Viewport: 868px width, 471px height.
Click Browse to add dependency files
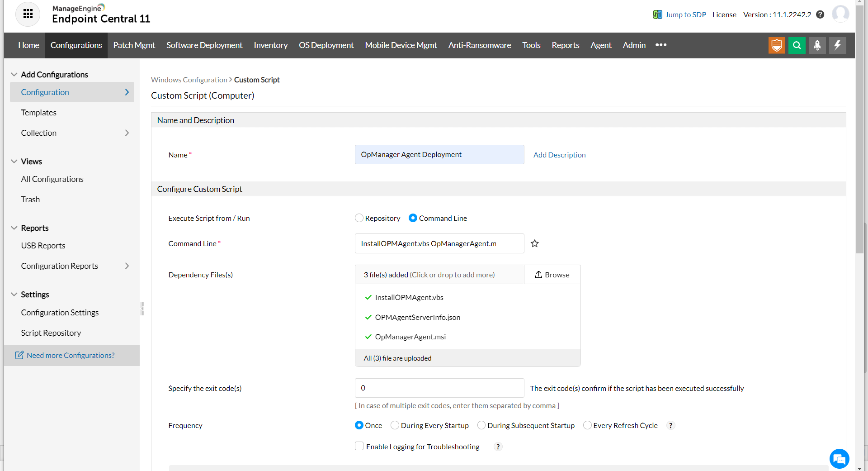[x=552, y=275]
